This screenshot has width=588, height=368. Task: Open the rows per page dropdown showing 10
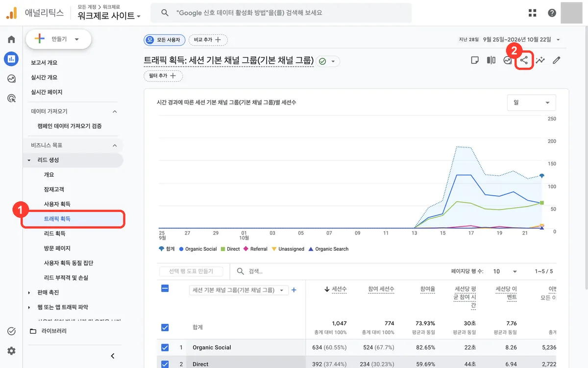(x=505, y=271)
